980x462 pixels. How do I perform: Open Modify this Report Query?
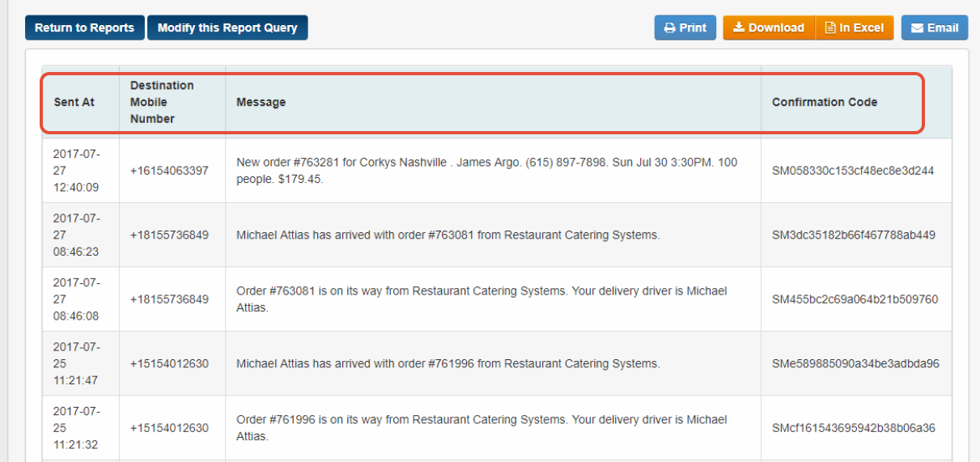coord(227,28)
